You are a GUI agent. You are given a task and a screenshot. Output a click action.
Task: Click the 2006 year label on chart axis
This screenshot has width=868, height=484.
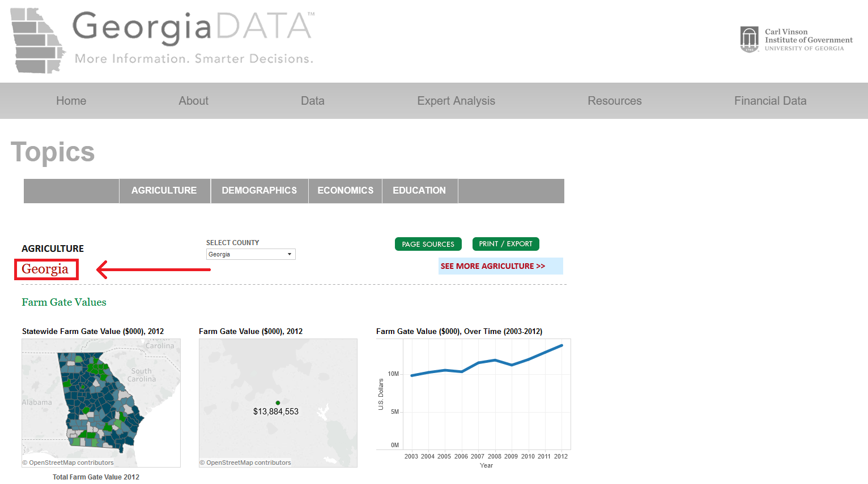tap(461, 456)
